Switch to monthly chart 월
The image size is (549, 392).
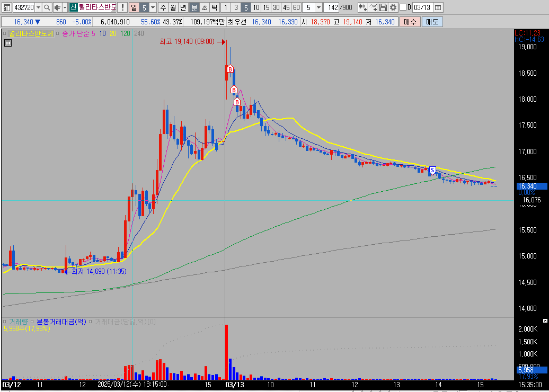[173, 7]
